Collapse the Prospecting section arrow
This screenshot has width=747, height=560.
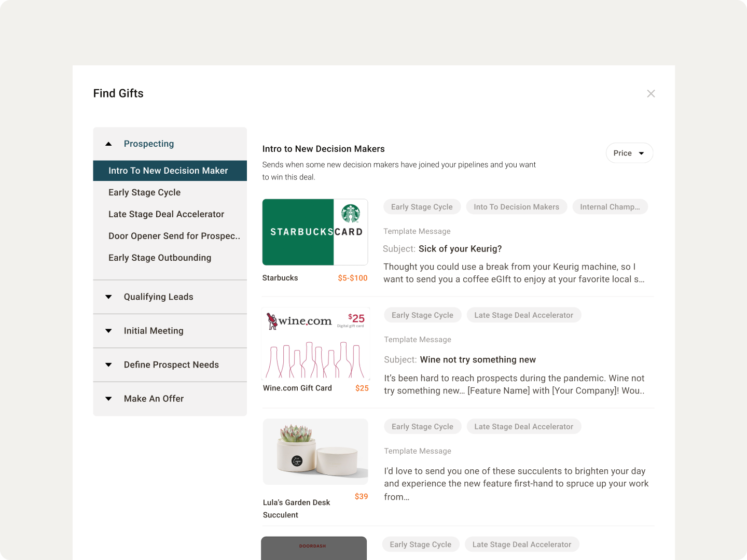(x=108, y=144)
